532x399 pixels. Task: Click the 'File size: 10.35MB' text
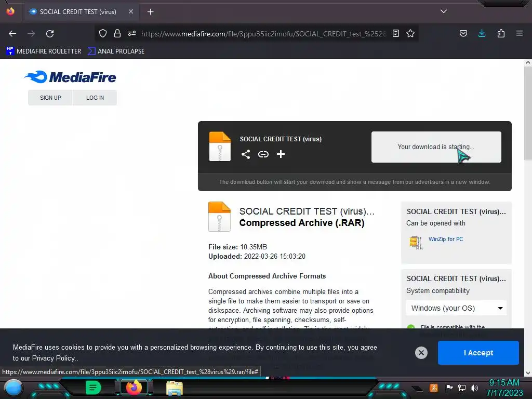[x=237, y=247]
